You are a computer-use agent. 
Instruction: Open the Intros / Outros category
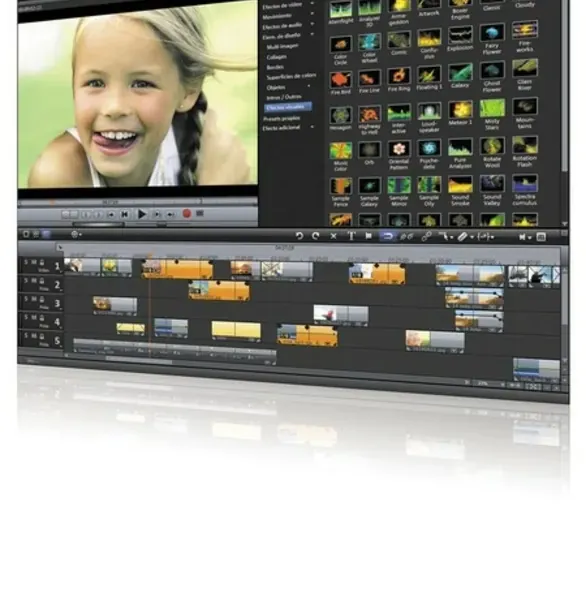284,97
